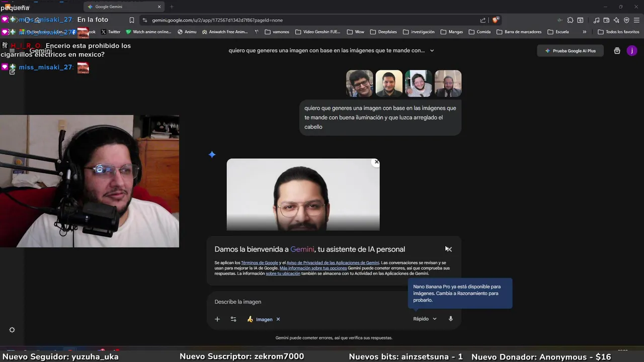Open the purple account profile avatar
This screenshot has height=362, width=644.
pos(632,51)
